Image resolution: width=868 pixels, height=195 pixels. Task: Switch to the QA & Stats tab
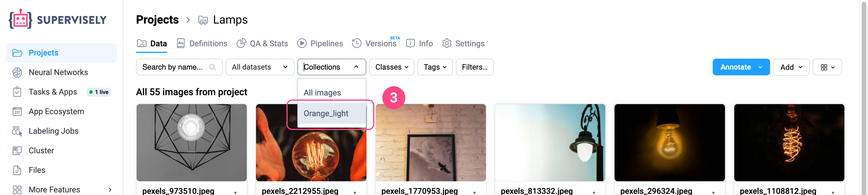(262, 43)
